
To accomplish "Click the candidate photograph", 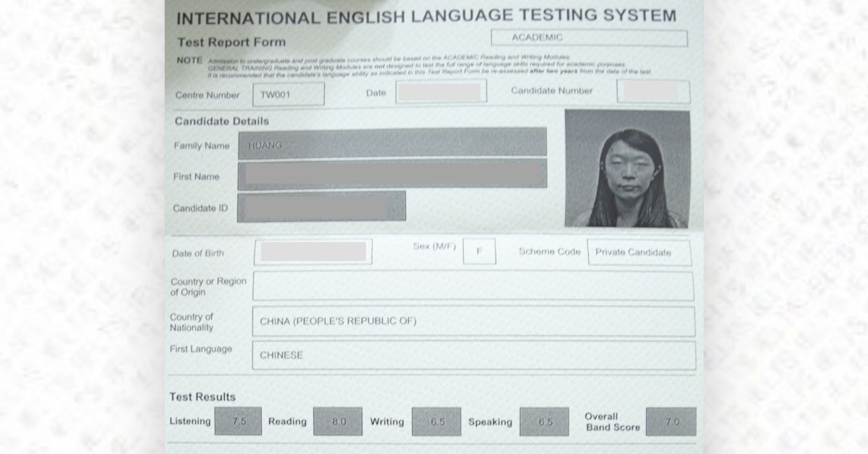I will coord(627,168).
